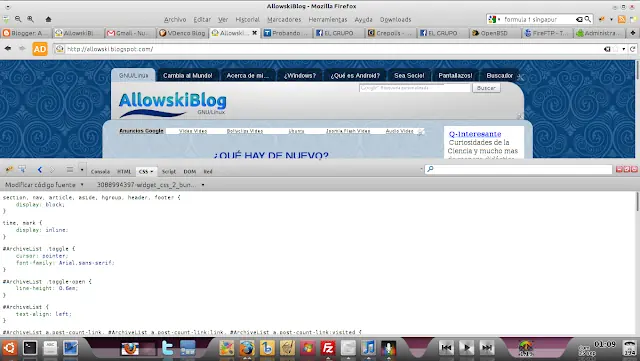Open the URL bar history dropdown arrow

[x=624, y=49]
